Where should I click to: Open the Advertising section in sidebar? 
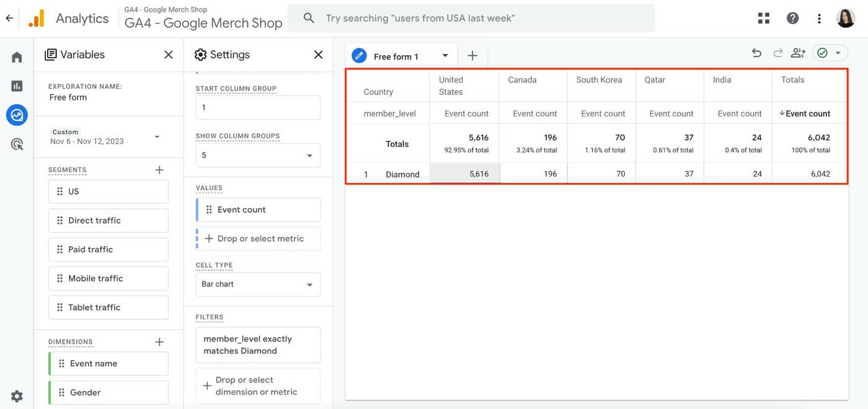17,144
